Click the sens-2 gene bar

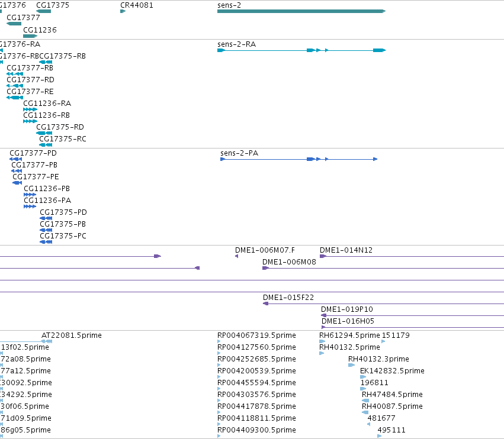tap(301, 11)
